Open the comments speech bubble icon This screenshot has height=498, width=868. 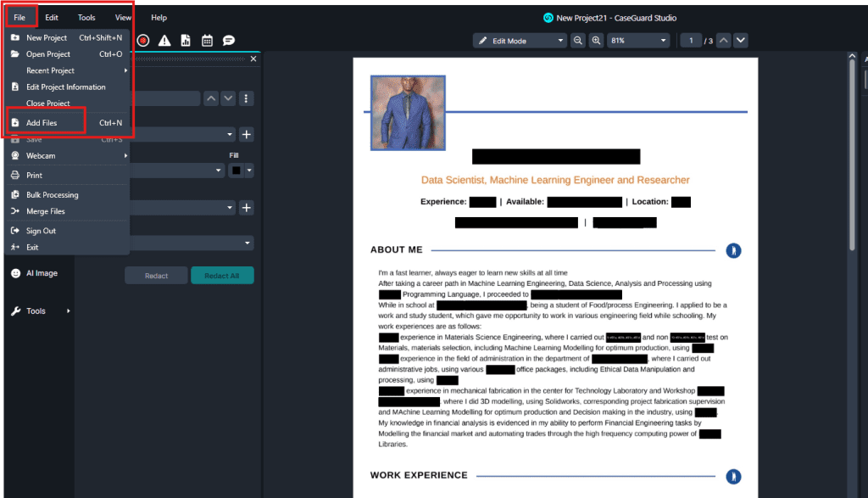click(228, 41)
